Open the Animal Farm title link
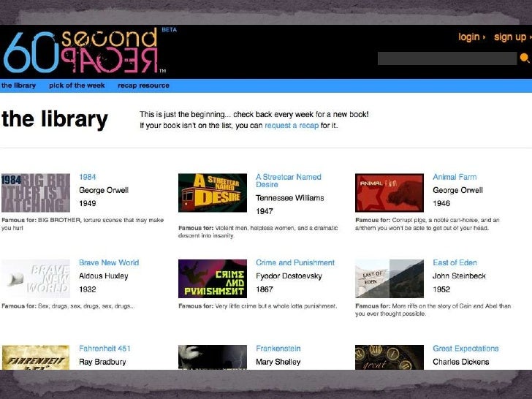532x399 pixels. [455, 177]
